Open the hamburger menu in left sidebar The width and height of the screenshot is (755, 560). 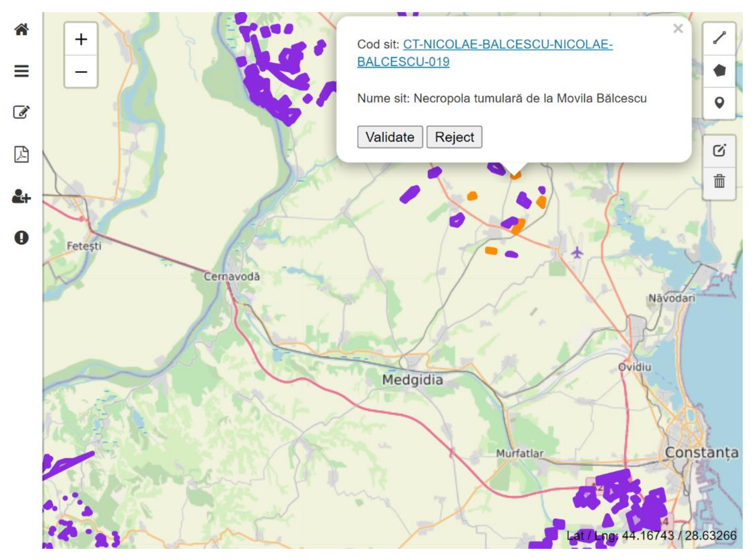[x=21, y=71]
